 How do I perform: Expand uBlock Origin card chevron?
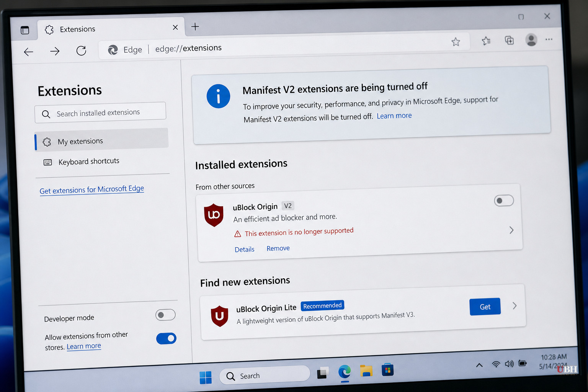[x=511, y=230]
